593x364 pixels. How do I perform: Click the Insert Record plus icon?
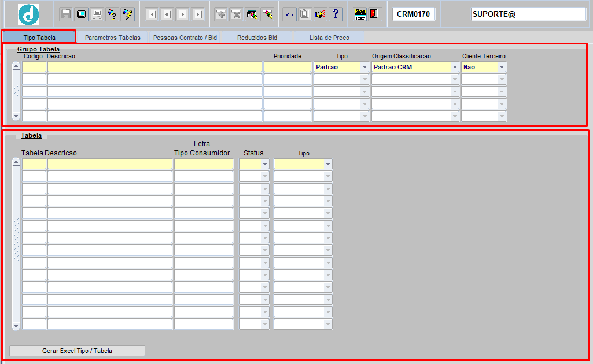221,14
